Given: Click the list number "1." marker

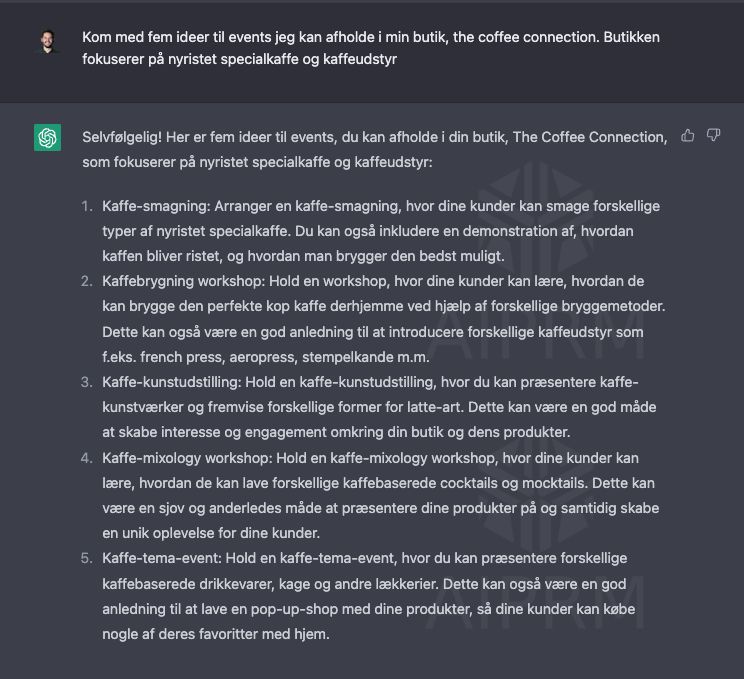Looking at the screenshot, I should 86,206.
